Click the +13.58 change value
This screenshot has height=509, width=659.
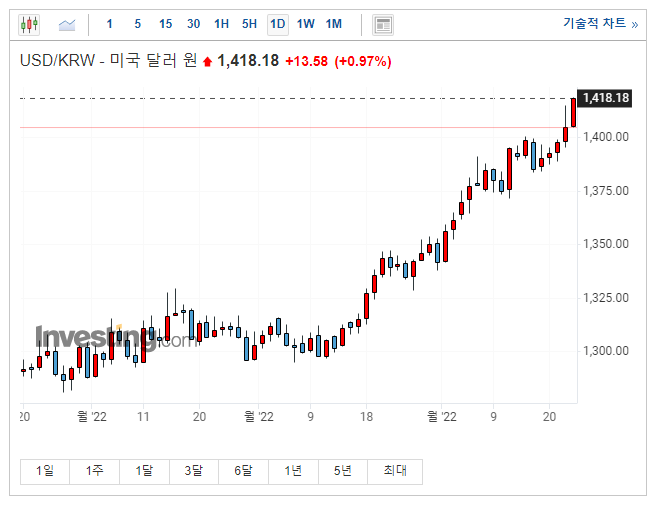click(306, 61)
